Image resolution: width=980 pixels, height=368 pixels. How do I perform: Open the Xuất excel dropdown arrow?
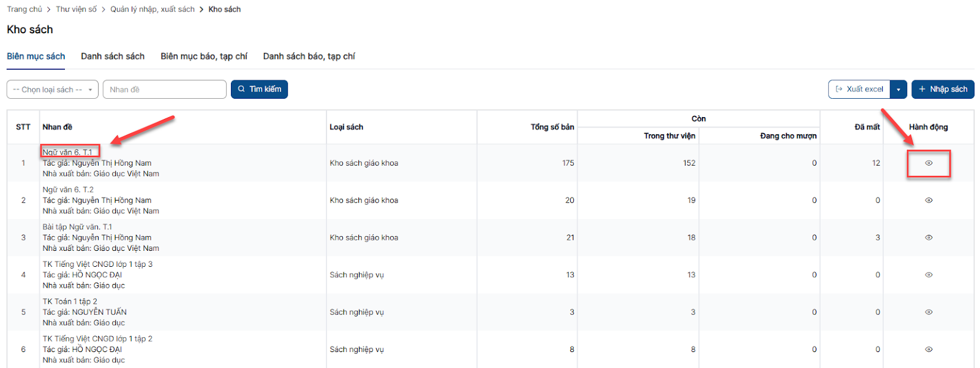click(x=898, y=90)
